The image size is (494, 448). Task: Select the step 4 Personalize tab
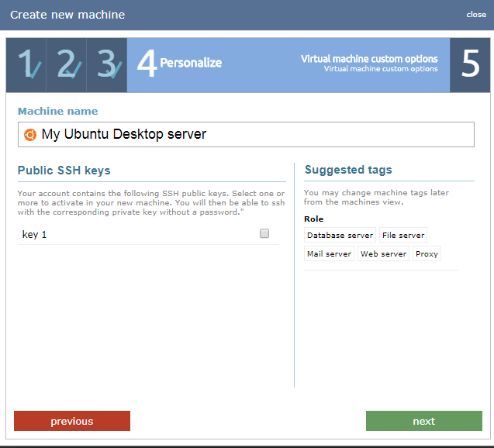pos(180,64)
